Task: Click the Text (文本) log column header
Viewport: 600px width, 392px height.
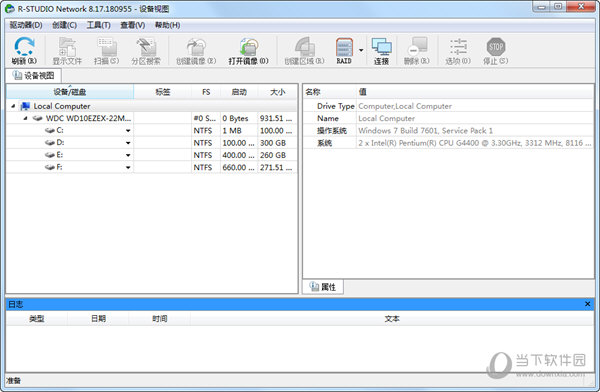Action: click(392, 318)
